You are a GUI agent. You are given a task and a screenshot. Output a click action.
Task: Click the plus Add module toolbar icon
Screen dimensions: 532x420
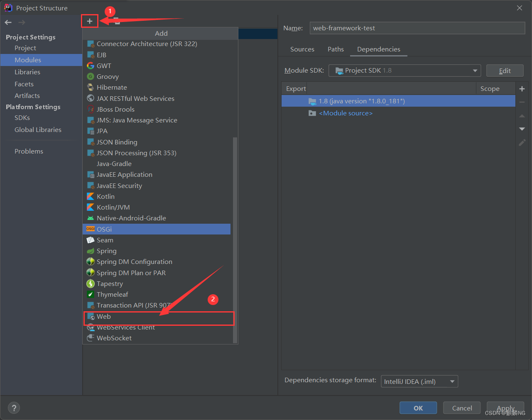tap(90, 21)
